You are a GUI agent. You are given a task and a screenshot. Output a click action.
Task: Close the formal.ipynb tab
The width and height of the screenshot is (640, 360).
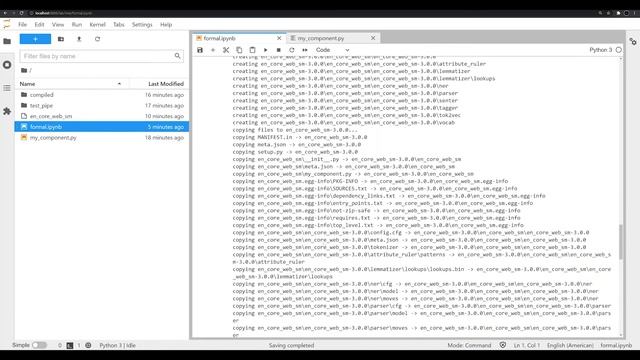(x=279, y=38)
